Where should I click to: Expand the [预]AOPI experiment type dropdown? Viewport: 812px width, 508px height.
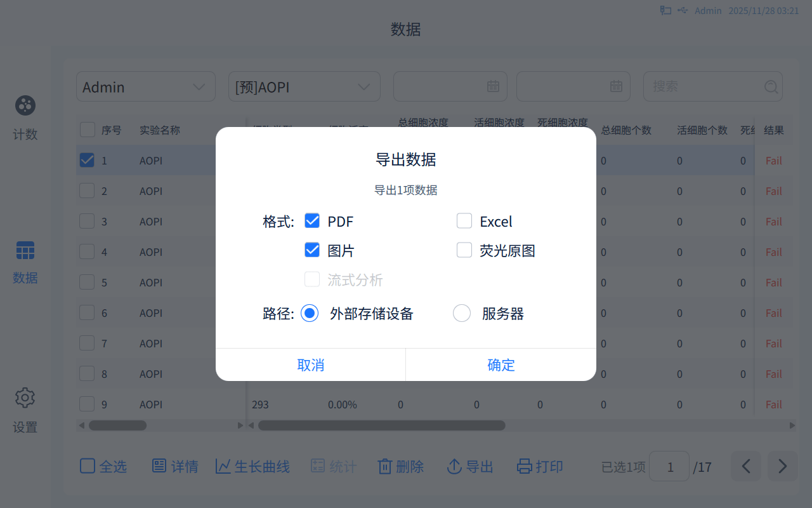pyautogui.click(x=304, y=86)
